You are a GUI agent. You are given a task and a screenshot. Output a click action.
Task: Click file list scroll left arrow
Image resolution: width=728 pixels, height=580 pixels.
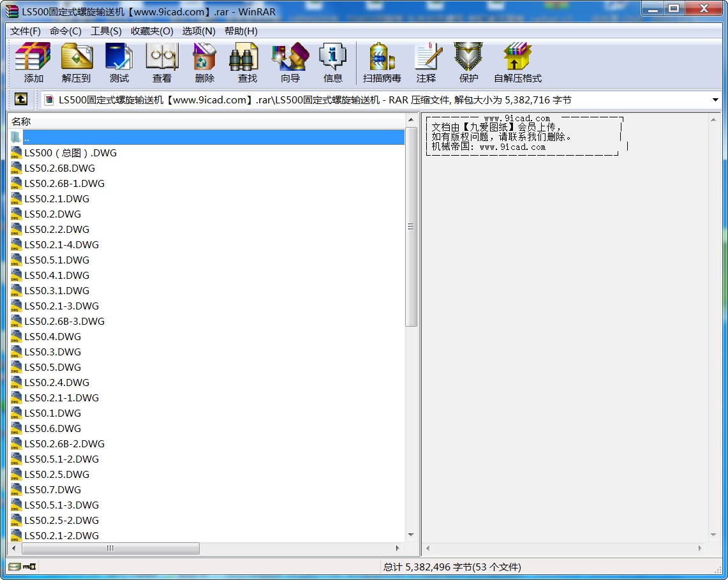tap(14, 549)
